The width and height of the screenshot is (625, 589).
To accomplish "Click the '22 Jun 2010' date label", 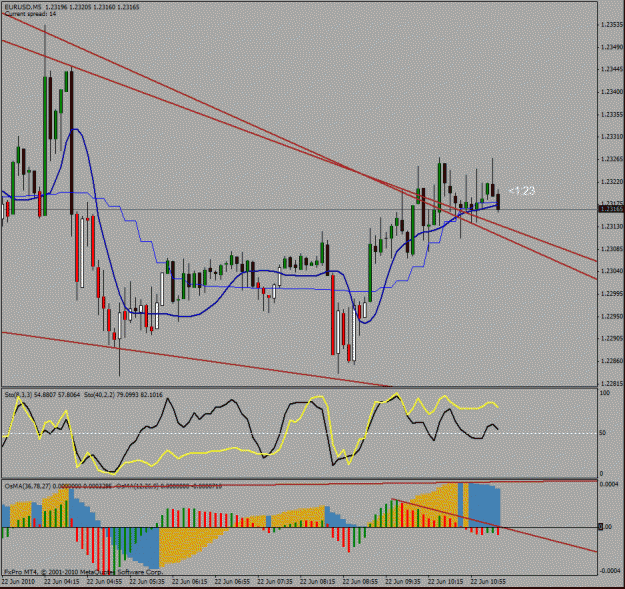I will click(18, 582).
